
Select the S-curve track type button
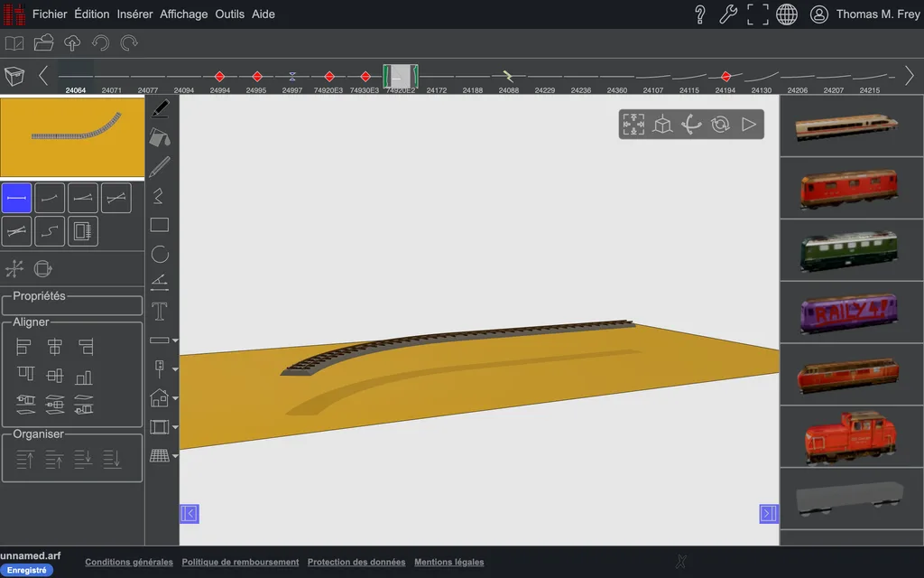(x=50, y=231)
